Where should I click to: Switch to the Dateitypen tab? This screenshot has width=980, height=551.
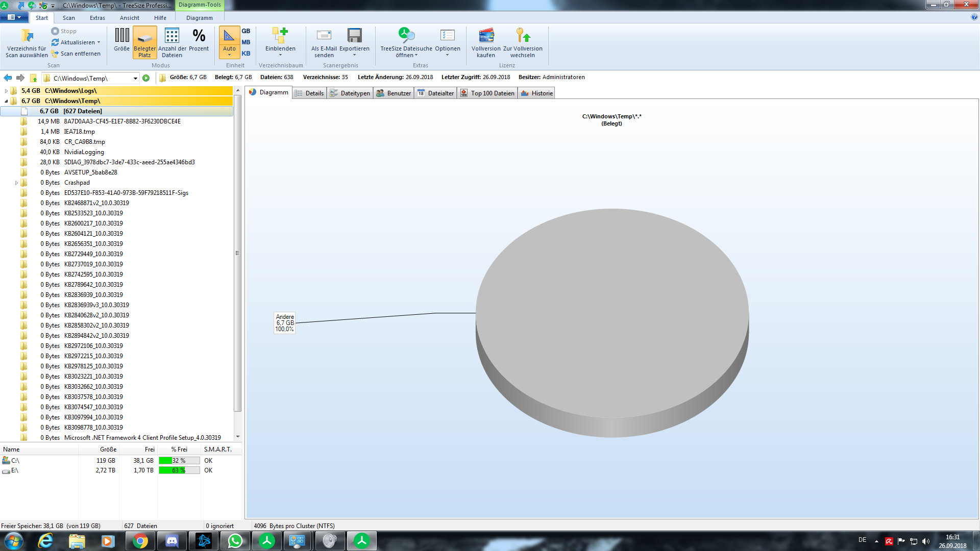(x=350, y=93)
